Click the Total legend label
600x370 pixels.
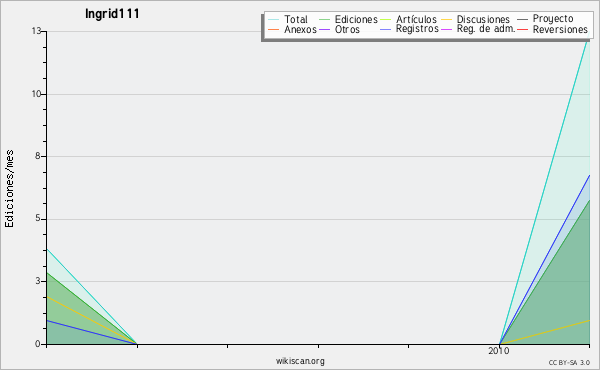[296, 19]
